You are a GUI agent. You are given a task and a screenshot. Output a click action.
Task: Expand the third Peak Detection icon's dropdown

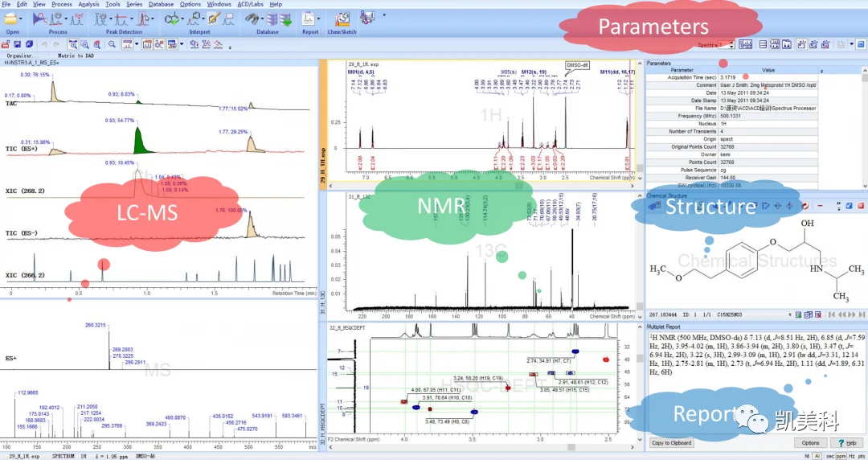click(x=153, y=18)
